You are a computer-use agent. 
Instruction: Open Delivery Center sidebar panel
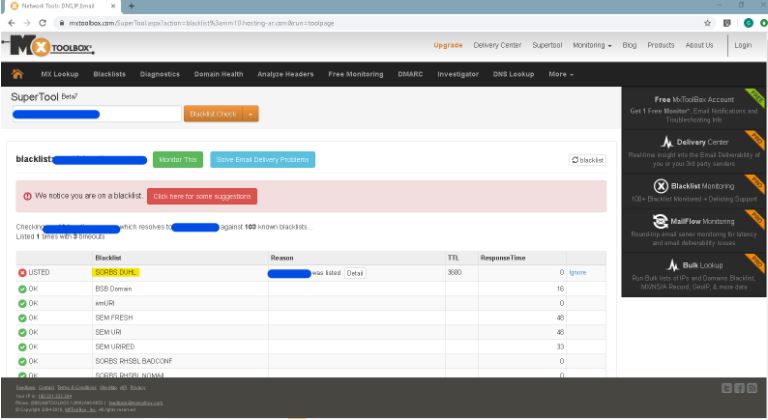(694, 152)
